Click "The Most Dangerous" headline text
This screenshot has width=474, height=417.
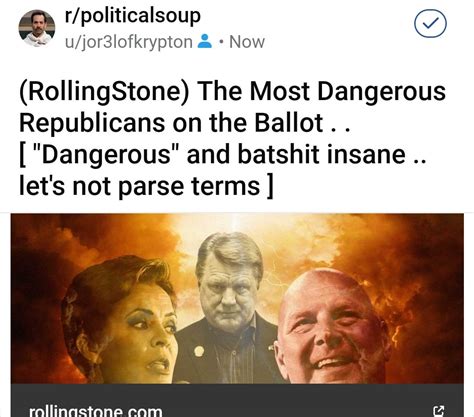click(x=322, y=91)
